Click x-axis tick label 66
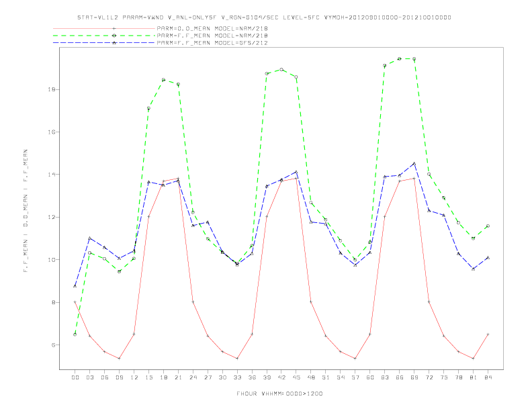532x411 pixels. 400,377
